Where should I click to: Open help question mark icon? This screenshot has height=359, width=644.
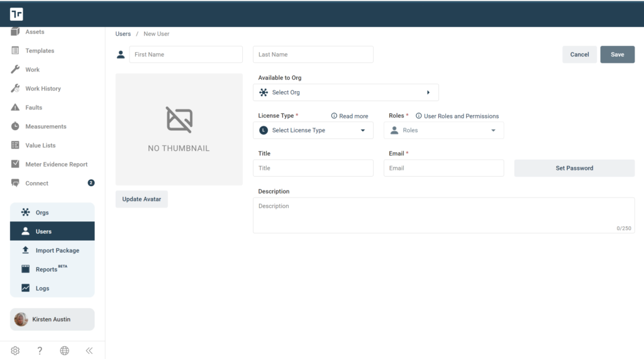[x=40, y=350]
